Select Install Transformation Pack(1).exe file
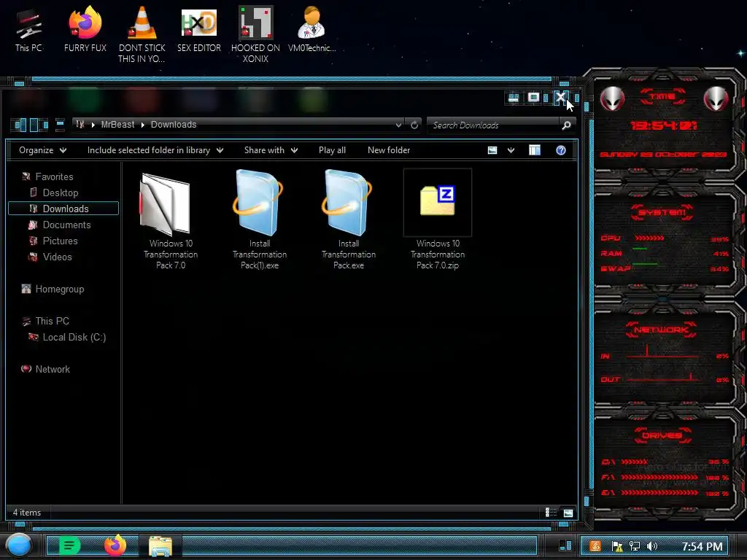 tap(260, 220)
